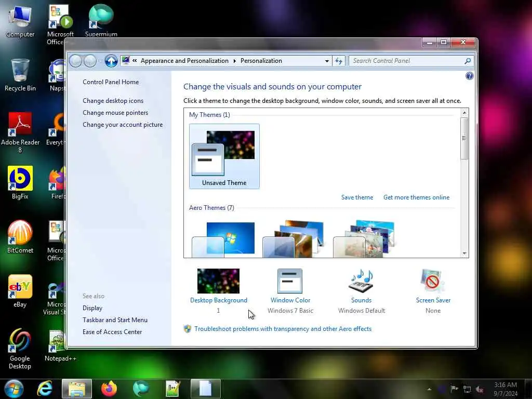Click the theme list scroll up arrow
The image size is (532, 399).
tap(464, 113)
